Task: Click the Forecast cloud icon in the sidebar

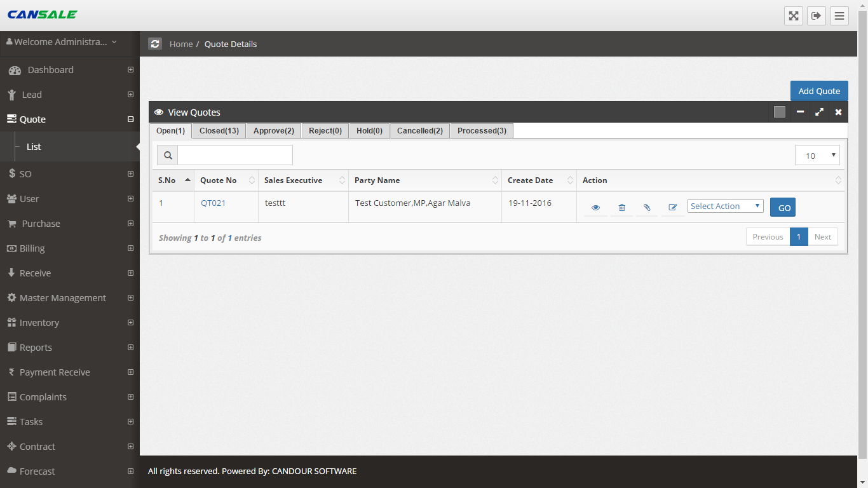Action: coord(11,471)
